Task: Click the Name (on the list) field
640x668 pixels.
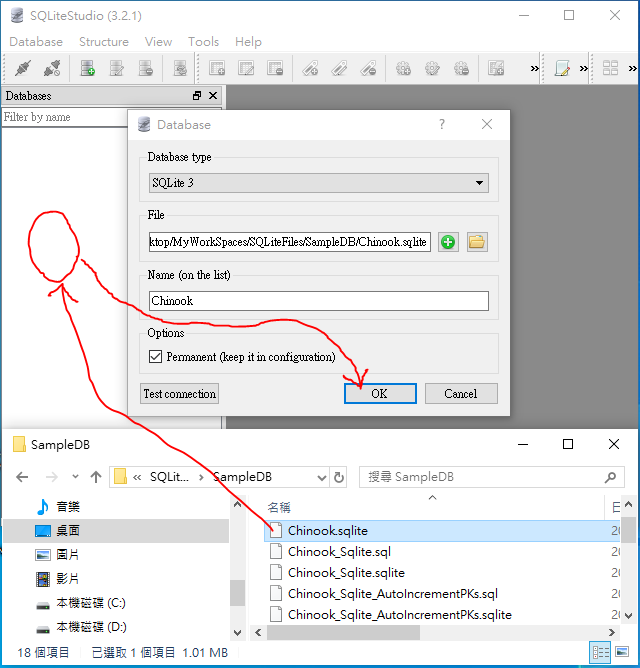Action: click(318, 301)
